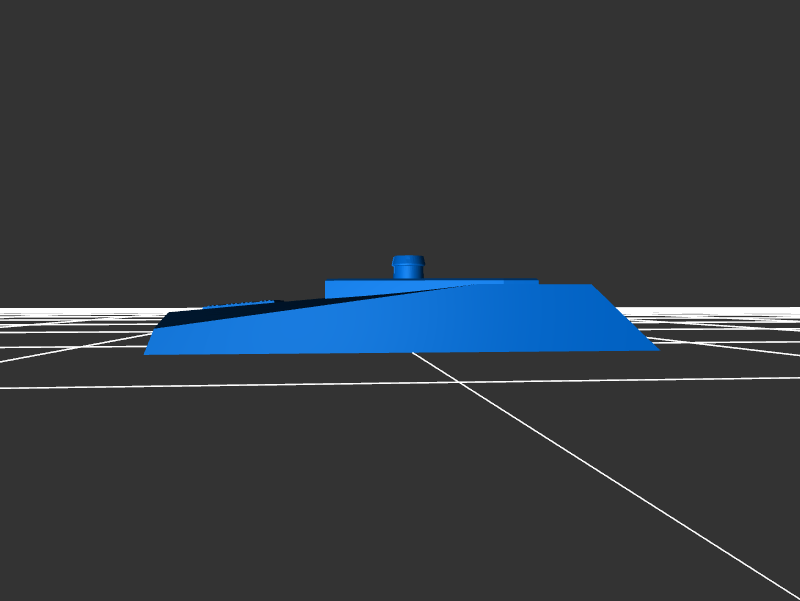Select the slanted right edge of the model
Viewport: 800px width, 601px height.
pyautogui.click(x=625, y=318)
